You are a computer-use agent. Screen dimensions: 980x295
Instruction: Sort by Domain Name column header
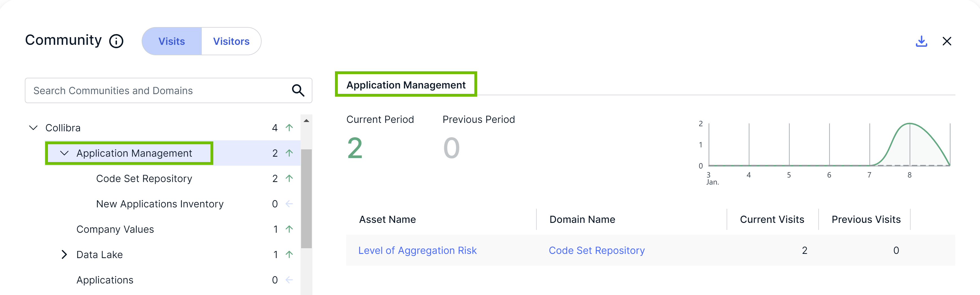[582, 219]
